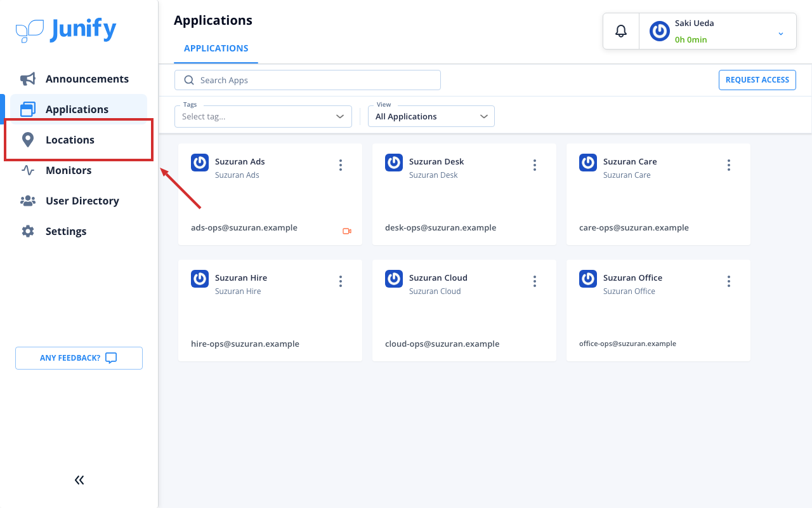Screen dimensions: 812x508
Task: Click Saki Ueda's profile avatar
Action: click(660, 31)
